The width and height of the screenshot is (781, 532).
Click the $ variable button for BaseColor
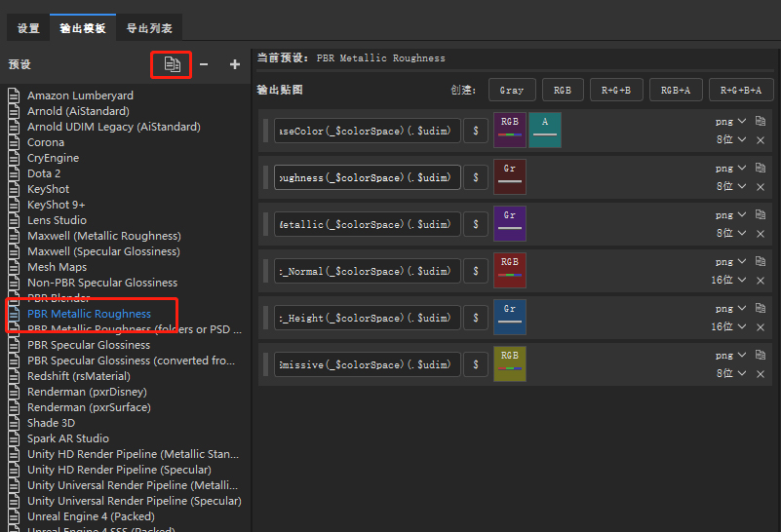(476, 131)
